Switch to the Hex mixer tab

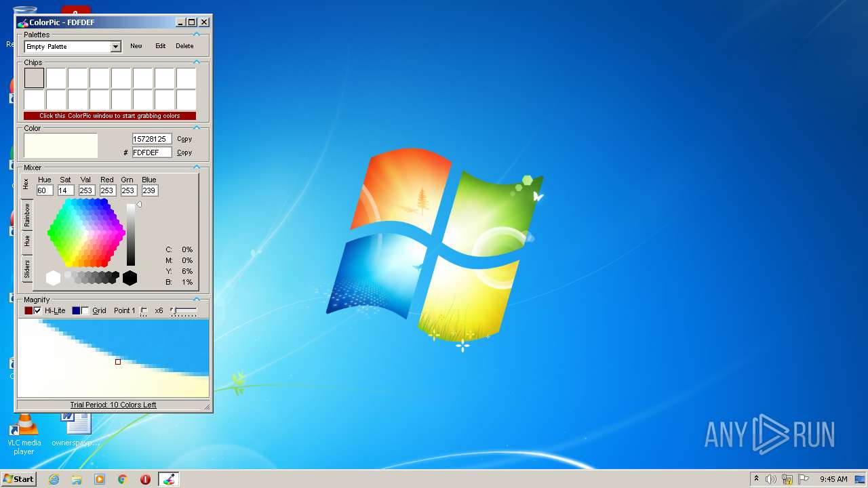point(26,184)
